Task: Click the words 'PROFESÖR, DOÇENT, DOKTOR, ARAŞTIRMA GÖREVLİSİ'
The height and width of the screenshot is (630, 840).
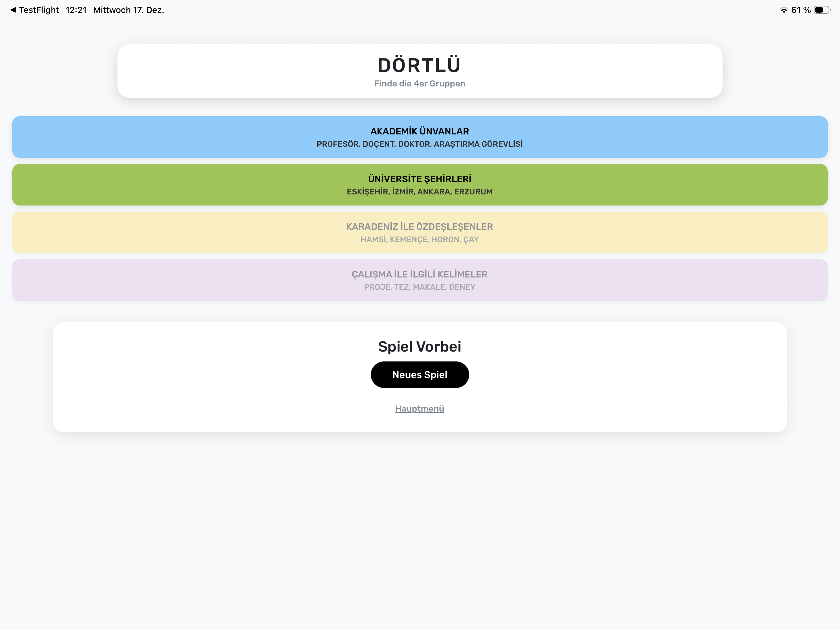Action: pos(420,144)
